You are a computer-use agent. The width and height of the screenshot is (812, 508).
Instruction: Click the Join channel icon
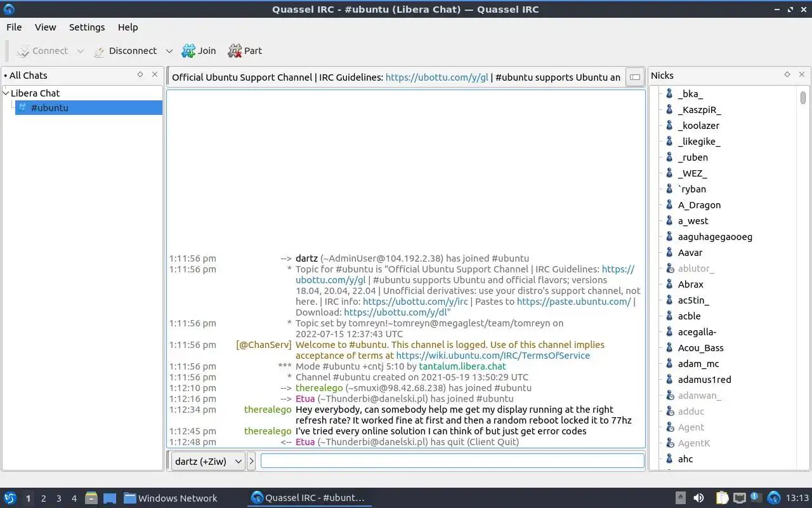click(188, 51)
